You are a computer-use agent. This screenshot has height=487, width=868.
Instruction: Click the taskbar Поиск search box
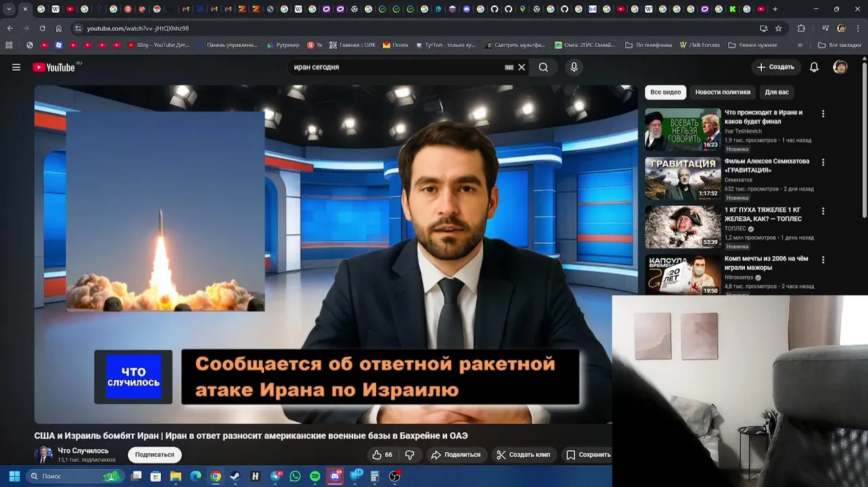coord(75,476)
